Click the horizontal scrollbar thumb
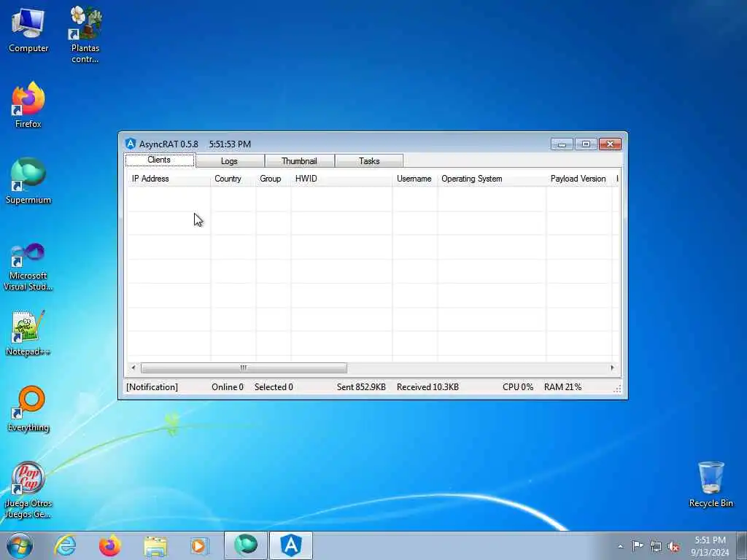This screenshot has height=560, width=747. pyautogui.click(x=244, y=367)
